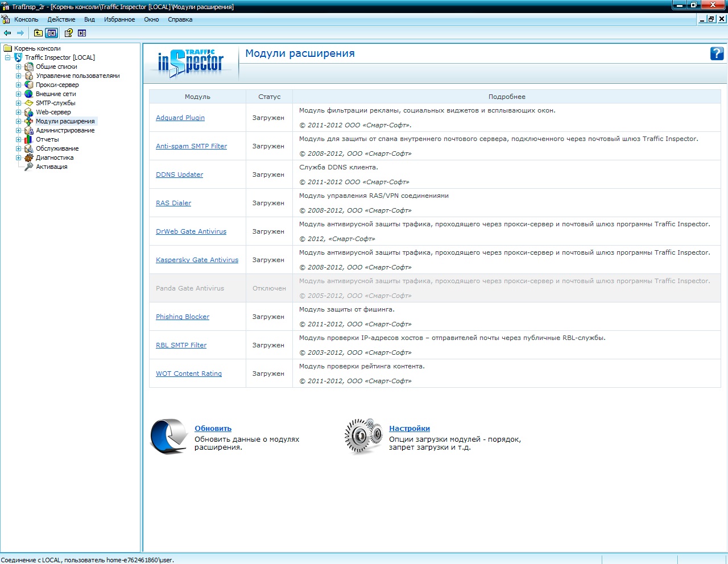
Task: Open the Adguard Plugin module link
Action: coord(180,118)
